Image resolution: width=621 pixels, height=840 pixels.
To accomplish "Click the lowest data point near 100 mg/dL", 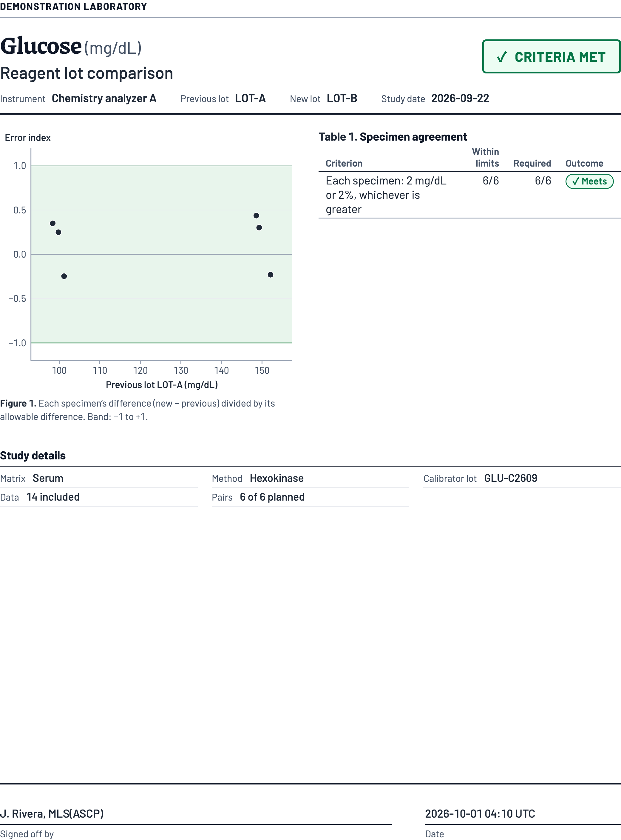I will (x=64, y=276).
